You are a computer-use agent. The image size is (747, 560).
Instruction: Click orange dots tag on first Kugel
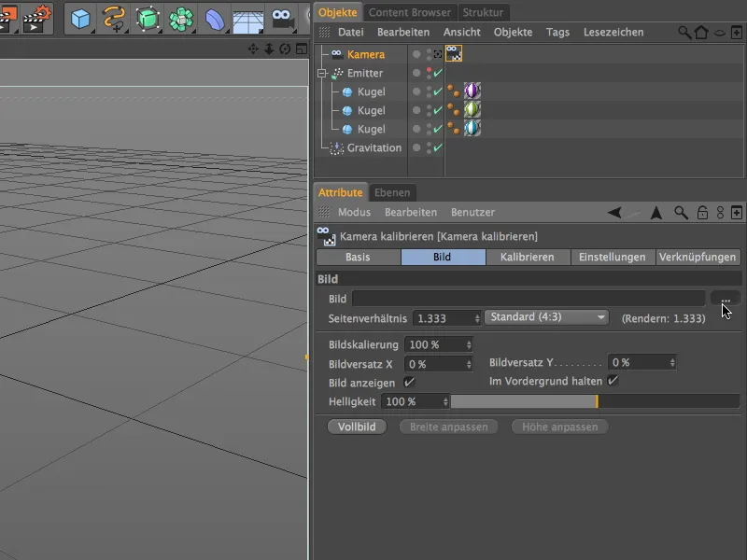pyautogui.click(x=454, y=91)
